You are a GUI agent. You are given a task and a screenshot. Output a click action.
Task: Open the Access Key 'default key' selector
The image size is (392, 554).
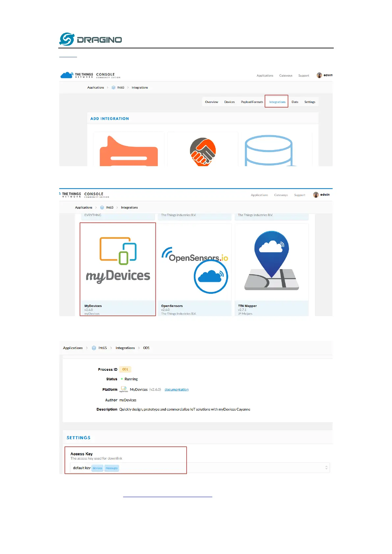pos(200,468)
